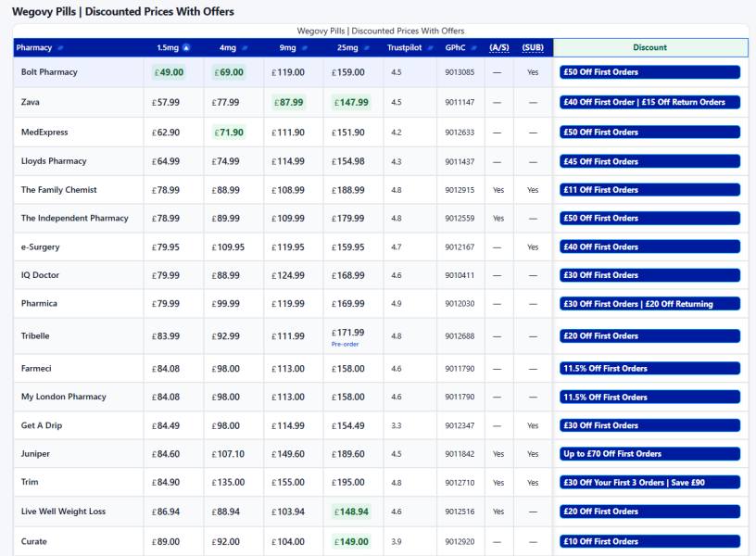Open Get A Drip £30 Off First Orders offer
Viewport: 756px width, 556px height.
pos(650,425)
